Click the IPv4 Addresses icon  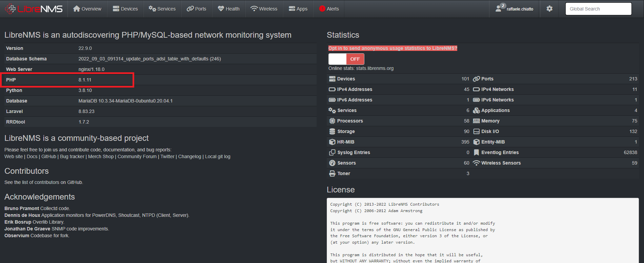(x=332, y=89)
